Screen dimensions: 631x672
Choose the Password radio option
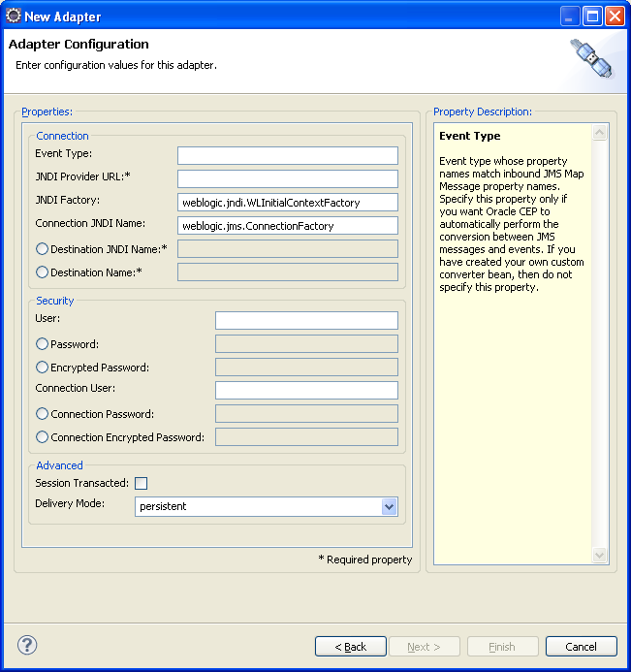click(42, 343)
